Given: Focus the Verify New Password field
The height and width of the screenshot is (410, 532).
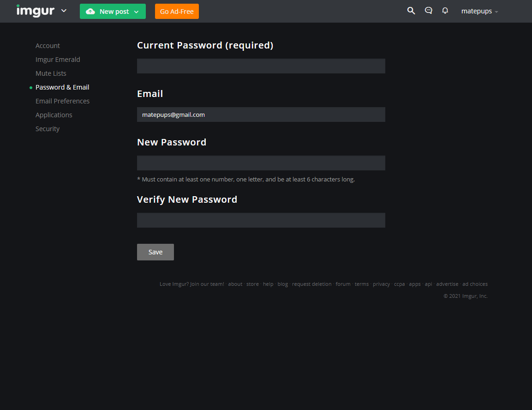Looking at the screenshot, I should coord(261,220).
